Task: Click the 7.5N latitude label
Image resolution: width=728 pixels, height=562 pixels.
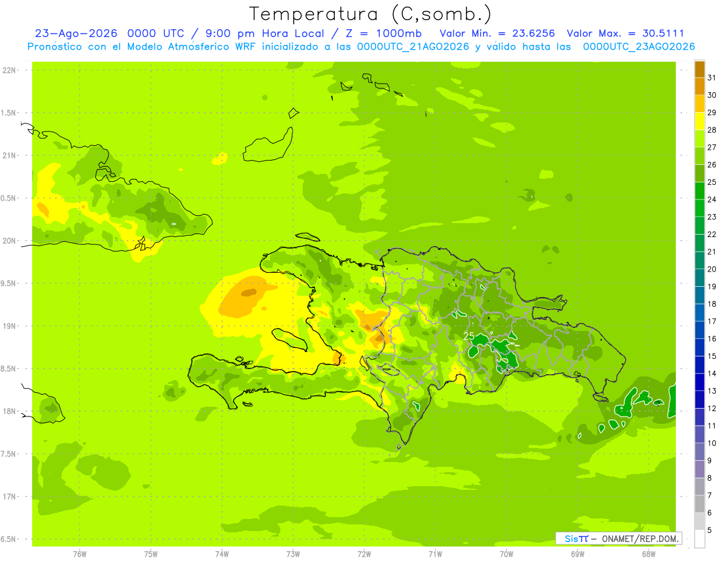Action: [9, 453]
